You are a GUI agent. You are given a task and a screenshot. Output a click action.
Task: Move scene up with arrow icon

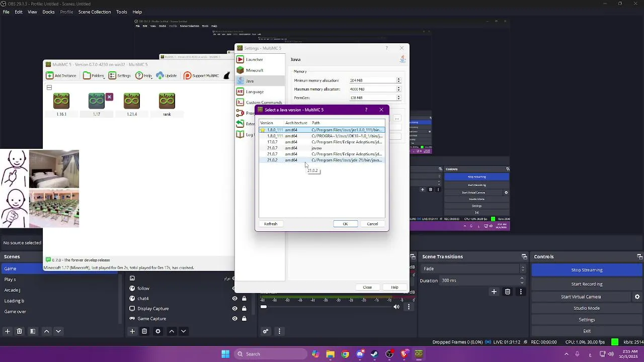point(46,331)
